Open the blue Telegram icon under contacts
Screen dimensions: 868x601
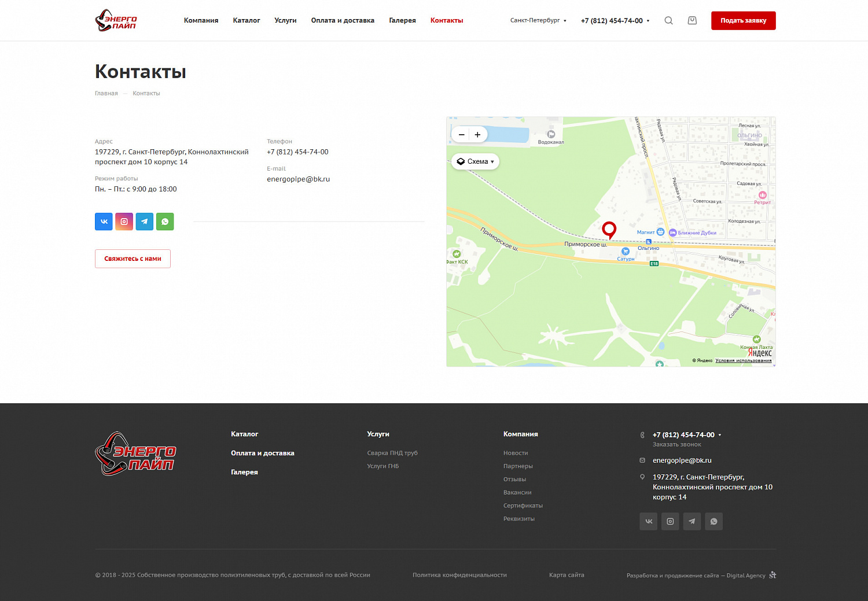point(145,222)
